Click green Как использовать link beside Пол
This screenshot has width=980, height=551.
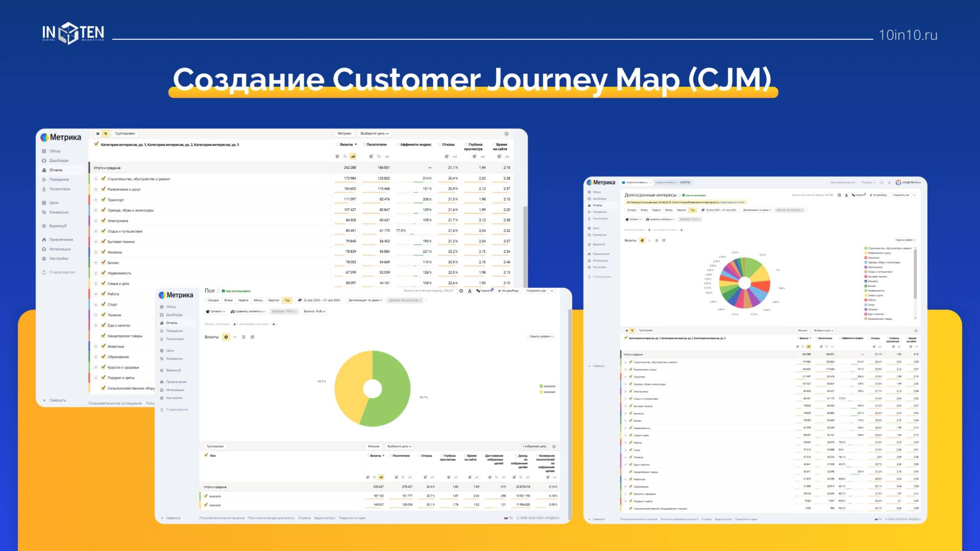(238, 291)
